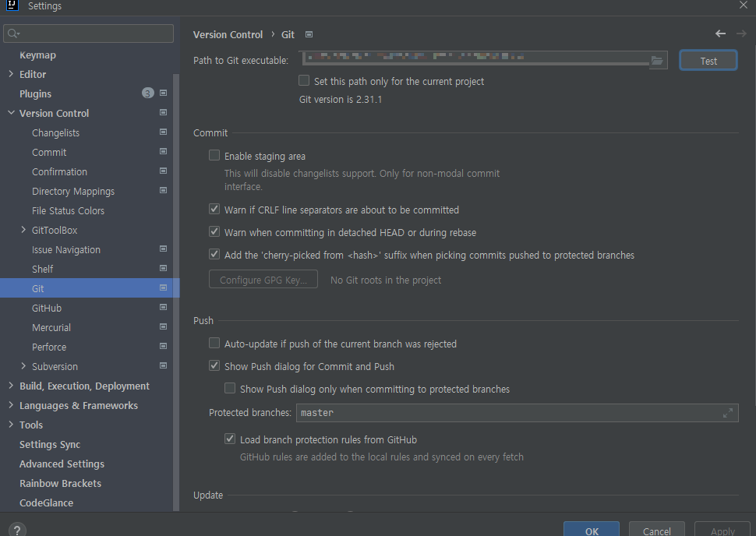Image resolution: width=756 pixels, height=536 pixels.
Task: Click the expand icon in Protected branches field
Action: click(x=728, y=413)
